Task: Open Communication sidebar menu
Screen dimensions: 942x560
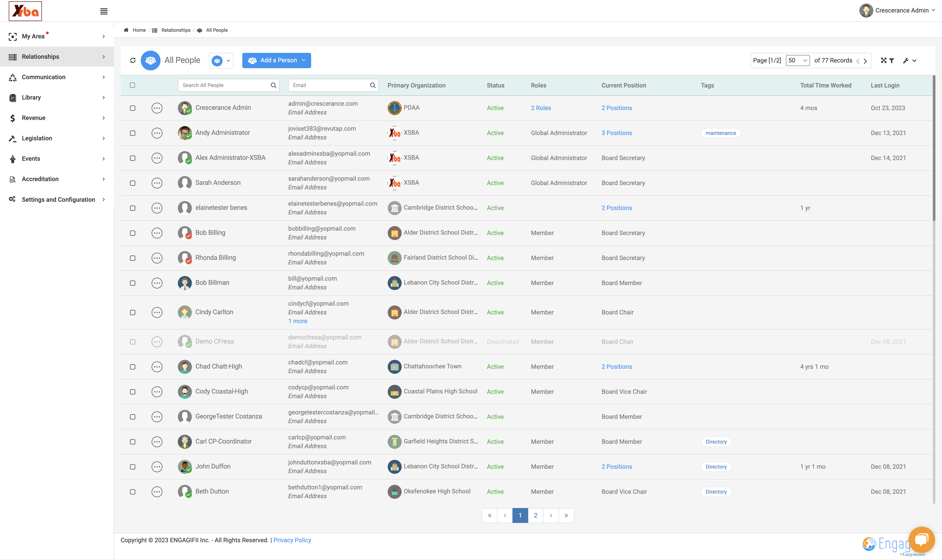Action: point(57,77)
